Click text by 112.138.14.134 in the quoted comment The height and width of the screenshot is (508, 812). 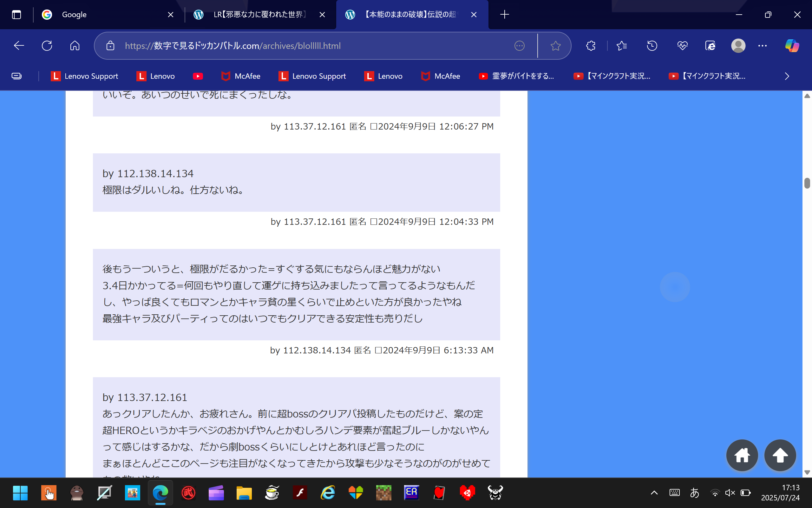(148, 173)
